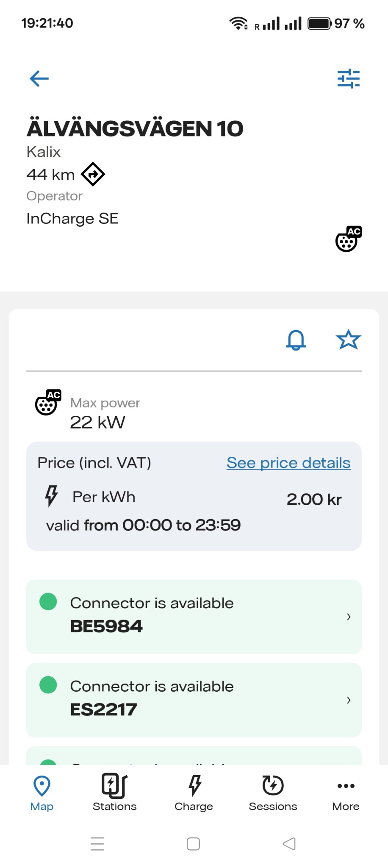The height and width of the screenshot is (868, 388).
Task: Go to the Map tab
Action: click(x=42, y=792)
